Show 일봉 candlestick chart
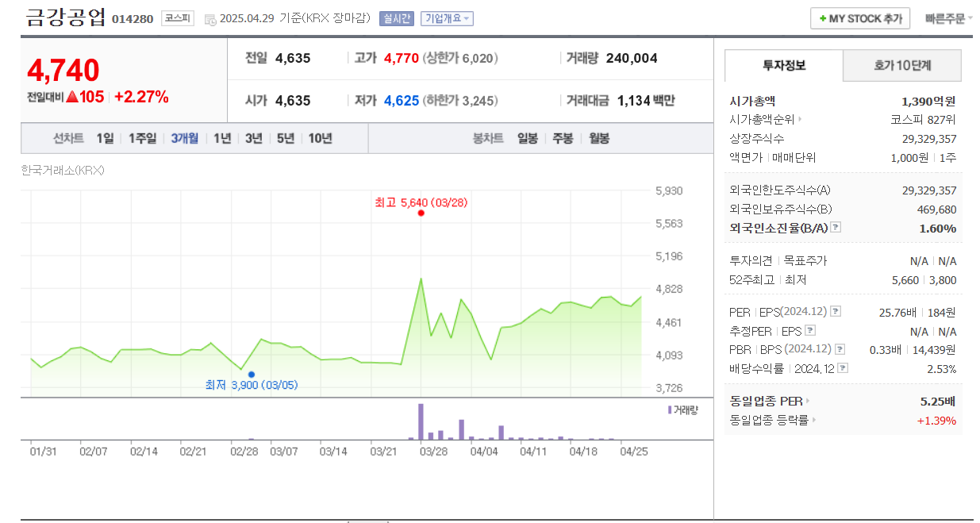 point(528,138)
